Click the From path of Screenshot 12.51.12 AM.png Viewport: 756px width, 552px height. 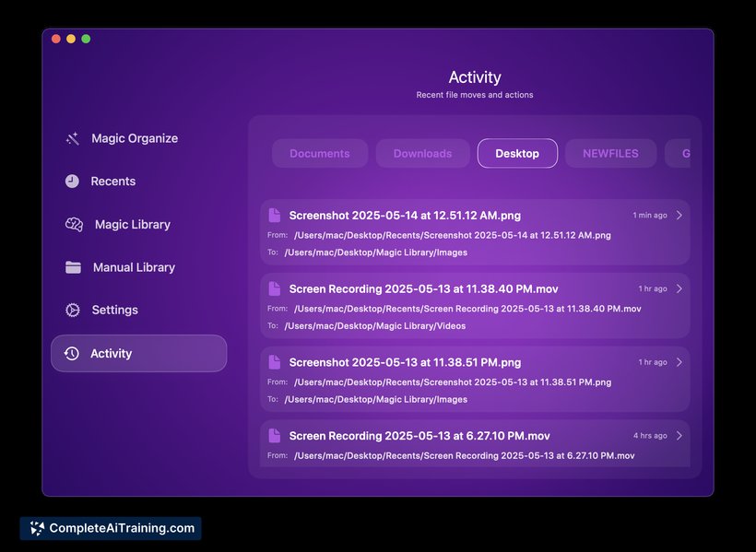[x=453, y=235]
